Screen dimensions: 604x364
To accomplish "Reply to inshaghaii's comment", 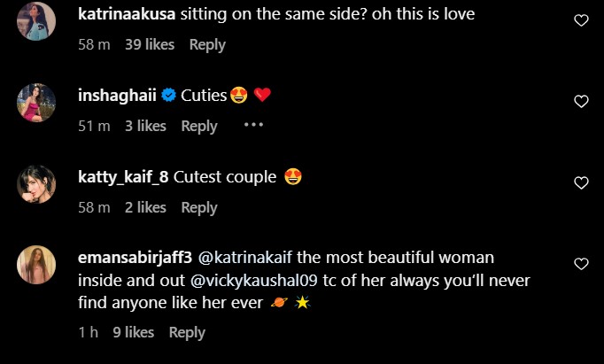I will (199, 126).
